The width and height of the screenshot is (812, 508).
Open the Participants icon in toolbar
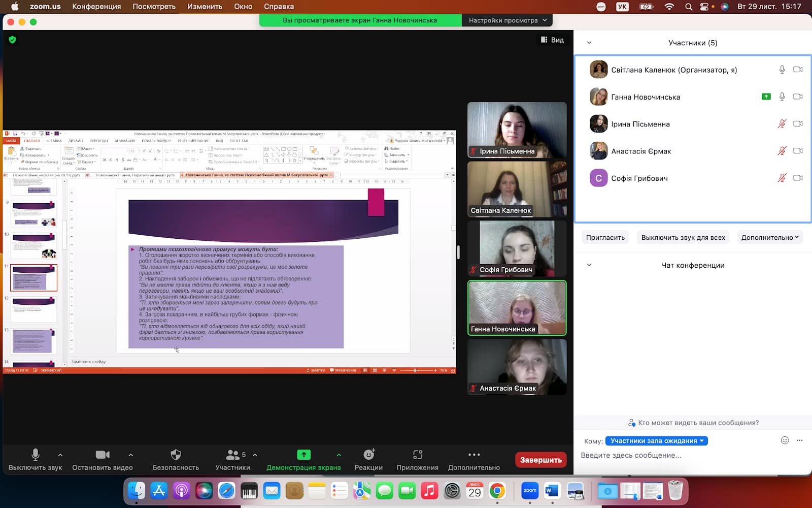233,455
